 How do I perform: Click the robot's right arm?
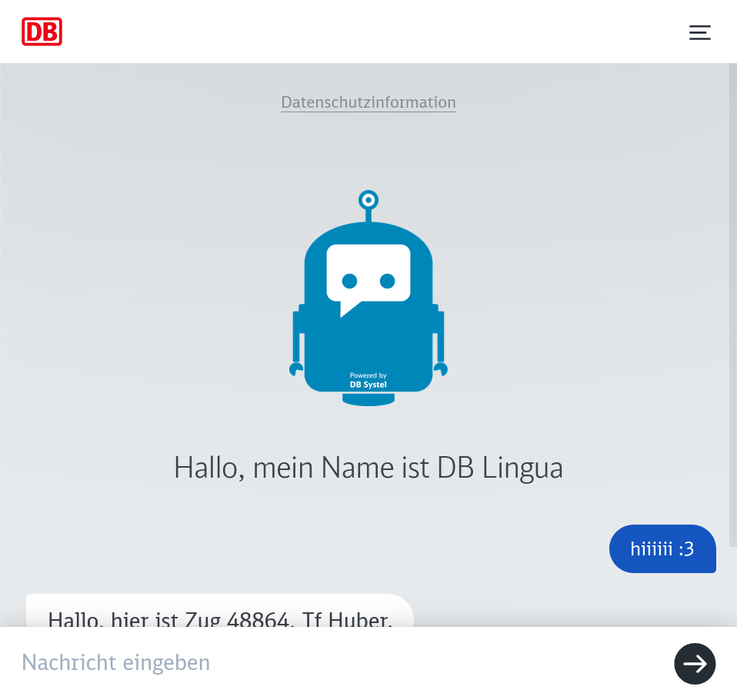(x=440, y=338)
